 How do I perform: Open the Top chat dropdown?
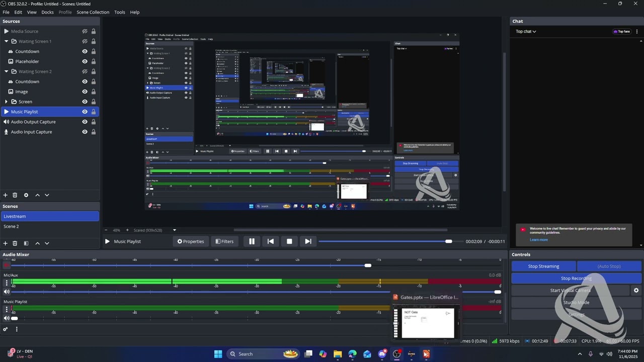(526, 31)
